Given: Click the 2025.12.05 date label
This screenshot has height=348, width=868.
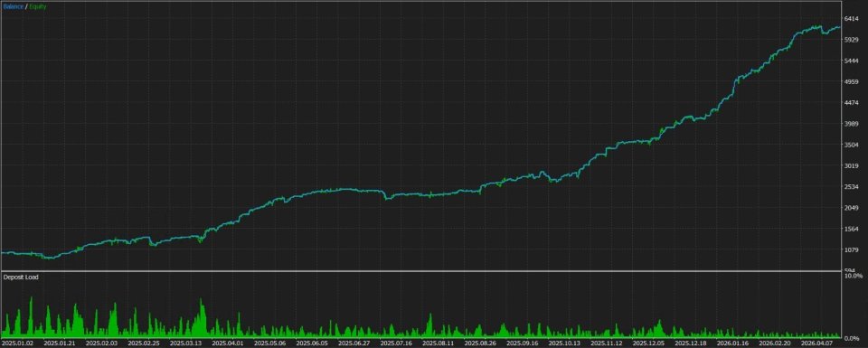Looking at the screenshot, I should pyautogui.click(x=649, y=343).
